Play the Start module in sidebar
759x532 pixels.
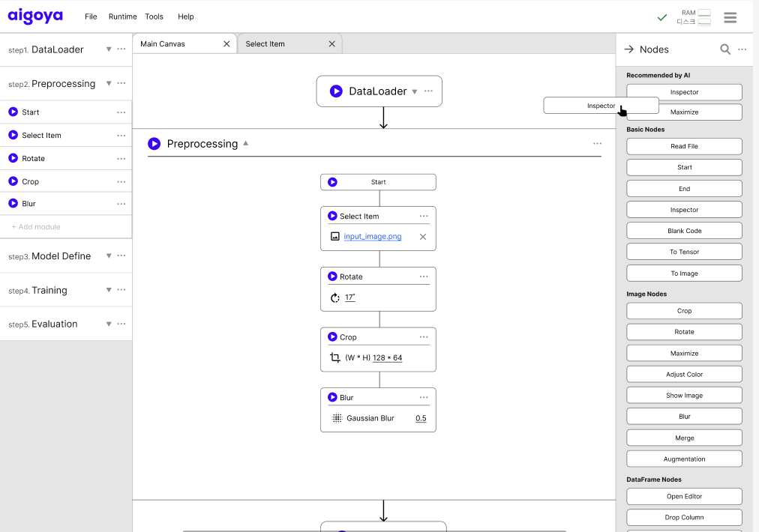coord(13,112)
